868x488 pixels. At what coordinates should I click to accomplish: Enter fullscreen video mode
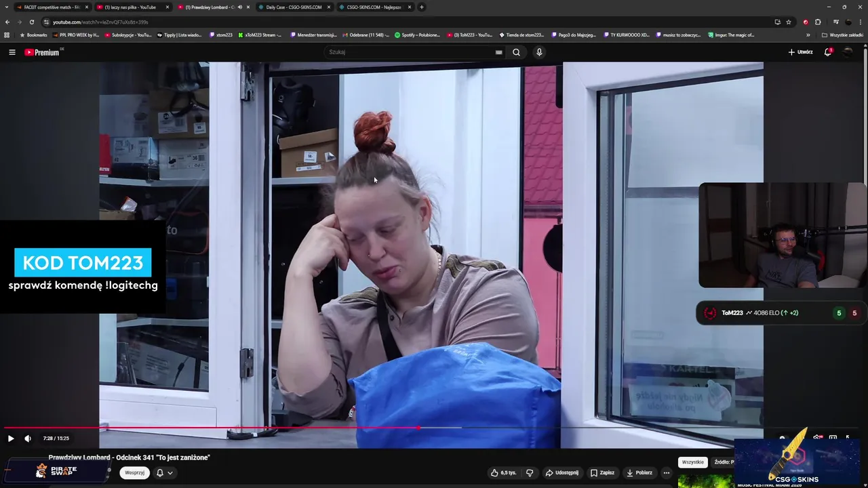coord(848,439)
